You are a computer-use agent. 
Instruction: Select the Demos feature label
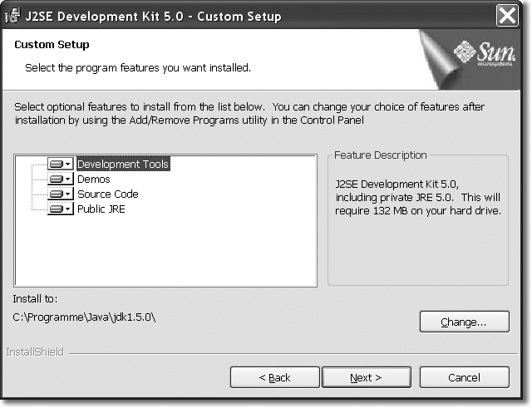[93, 179]
